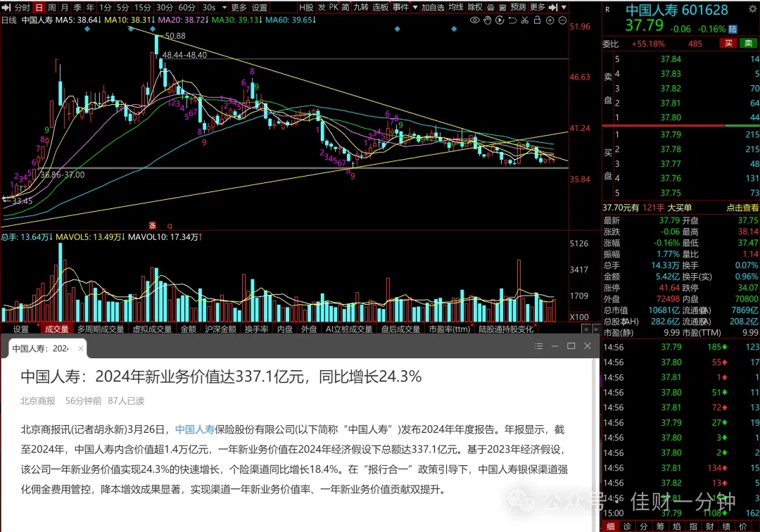Click 更多 next to the period tabs
Image resolution: width=760 pixels, height=532 pixels.
(x=239, y=7)
